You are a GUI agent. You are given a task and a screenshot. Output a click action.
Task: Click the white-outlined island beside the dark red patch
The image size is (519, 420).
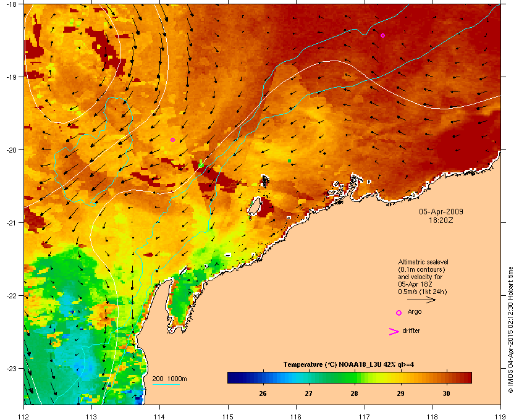[x=254, y=206]
